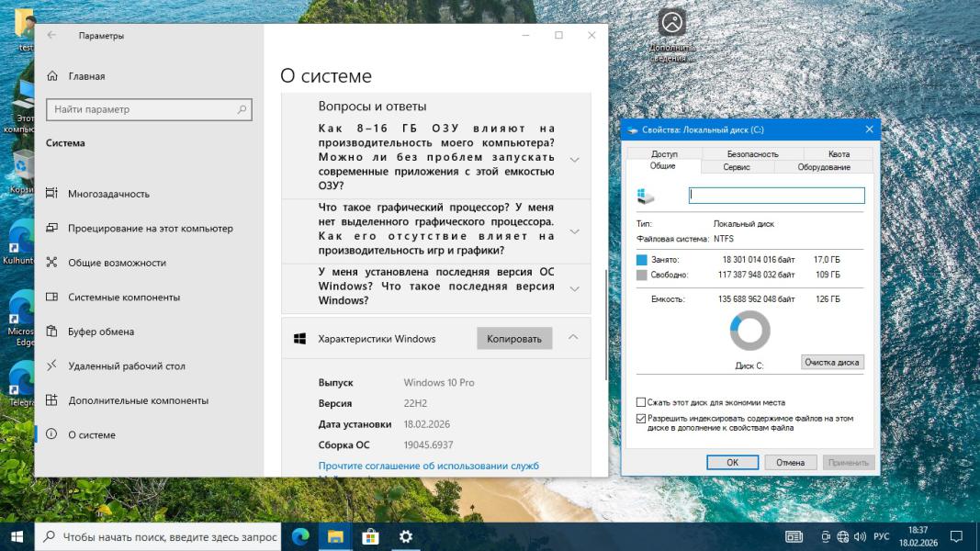This screenshot has height=551, width=980.
Task: Open Проецирование на этот компьютер page
Action: 150,228
